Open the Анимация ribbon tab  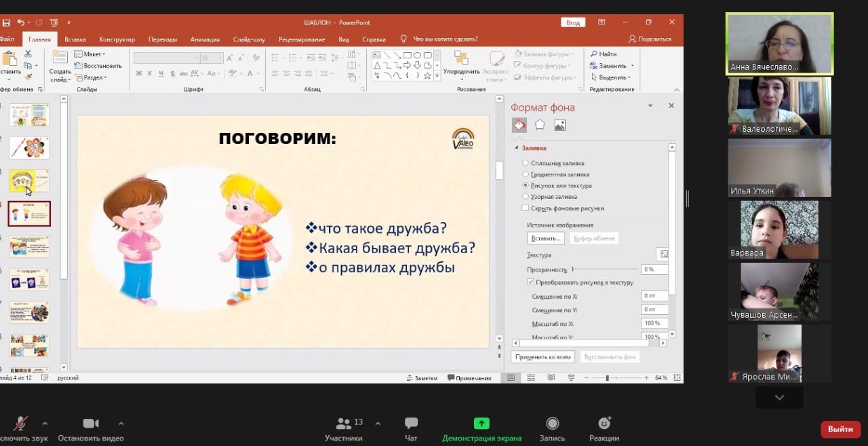pos(205,39)
